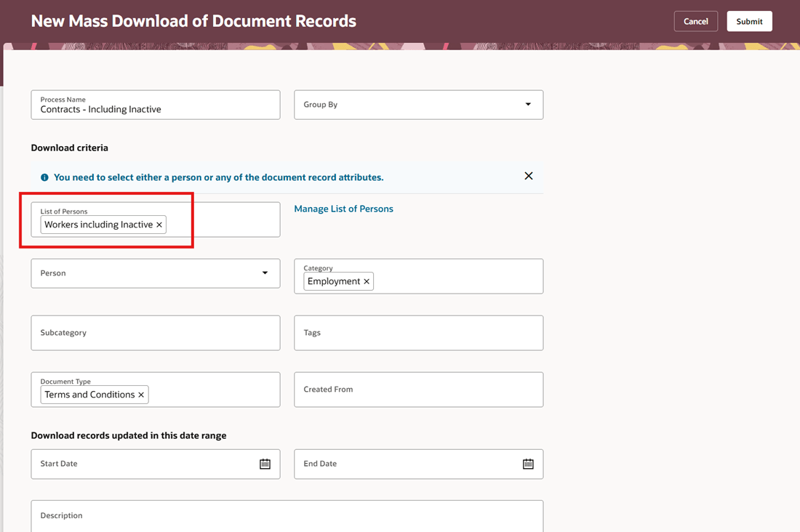Screen dimensions: 800x532
Task: Click into the Description field
Action: tap(287, 516)
